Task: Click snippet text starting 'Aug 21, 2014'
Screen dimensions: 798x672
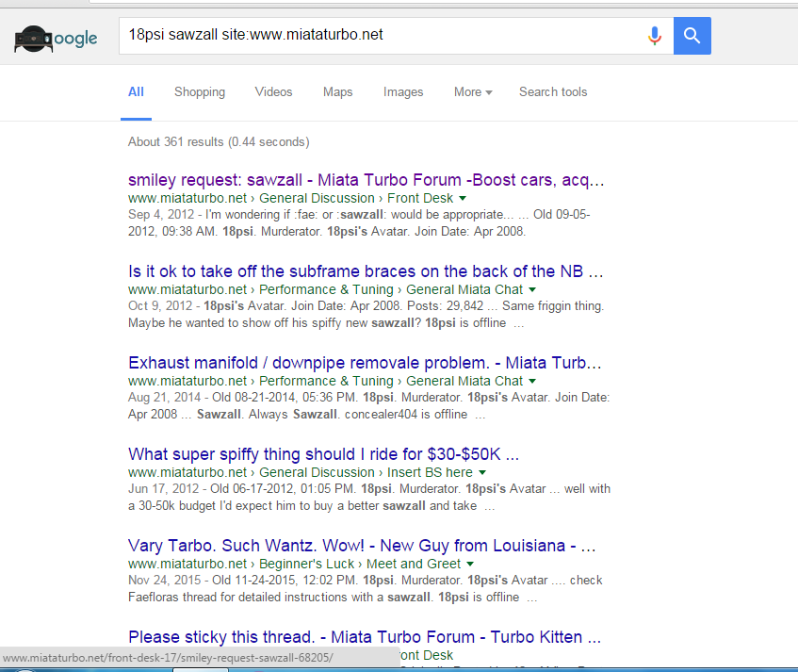Action: click(369, 406)
